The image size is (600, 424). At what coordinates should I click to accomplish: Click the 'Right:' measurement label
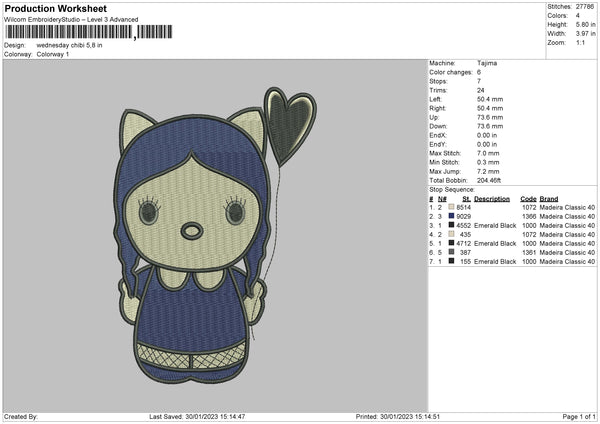pos(437,108)
